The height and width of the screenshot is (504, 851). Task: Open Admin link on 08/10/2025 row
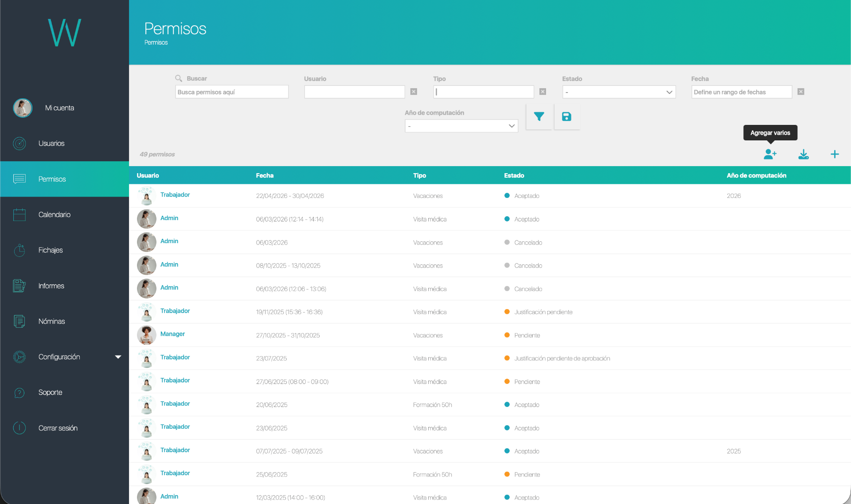(169, 264)
